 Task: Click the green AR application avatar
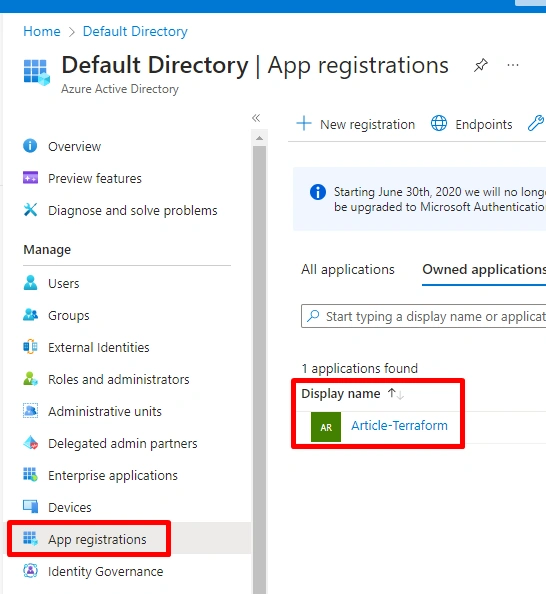click(326, 427)
